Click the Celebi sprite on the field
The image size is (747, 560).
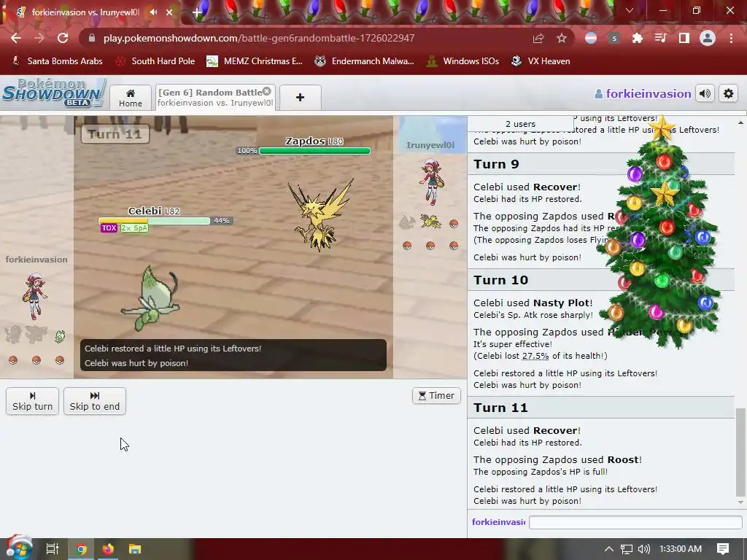click(150, 298)
